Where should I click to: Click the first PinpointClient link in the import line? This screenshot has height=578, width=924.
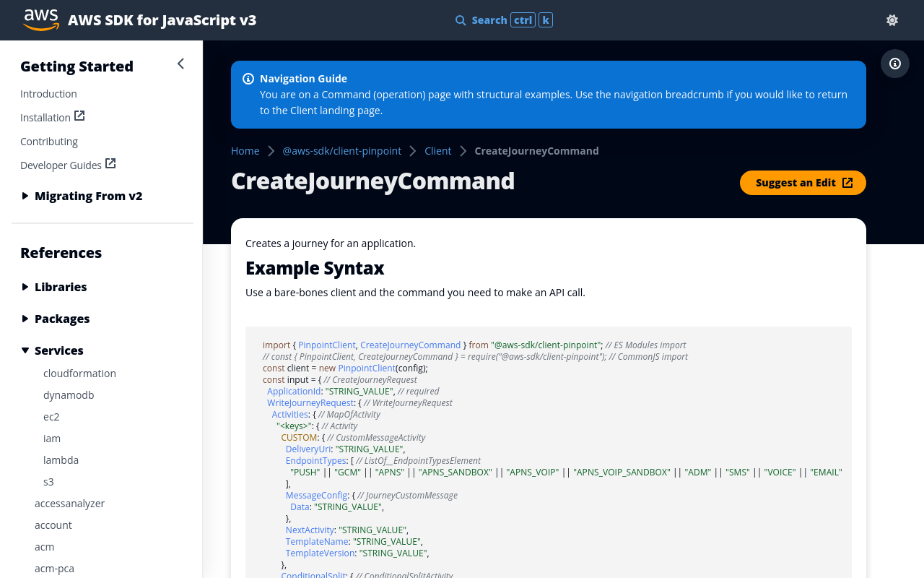point(327,345)
